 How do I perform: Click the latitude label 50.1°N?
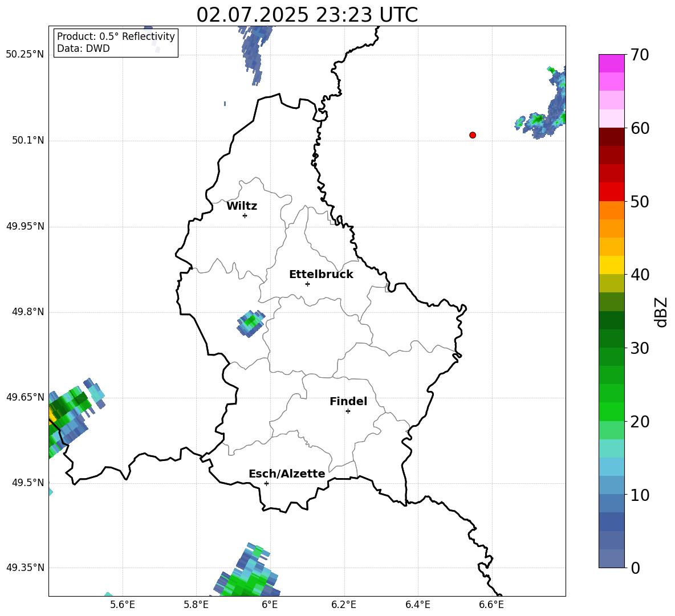(x=27, y=140)
